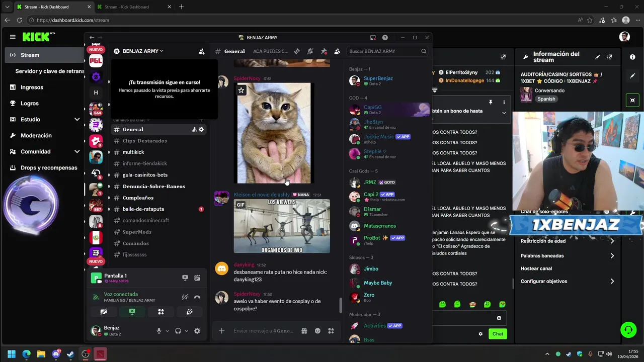Viewport: 644px width, 362px height.
Task: Open emoji picker in Kick chat input
Action: (x=499, y=318)
